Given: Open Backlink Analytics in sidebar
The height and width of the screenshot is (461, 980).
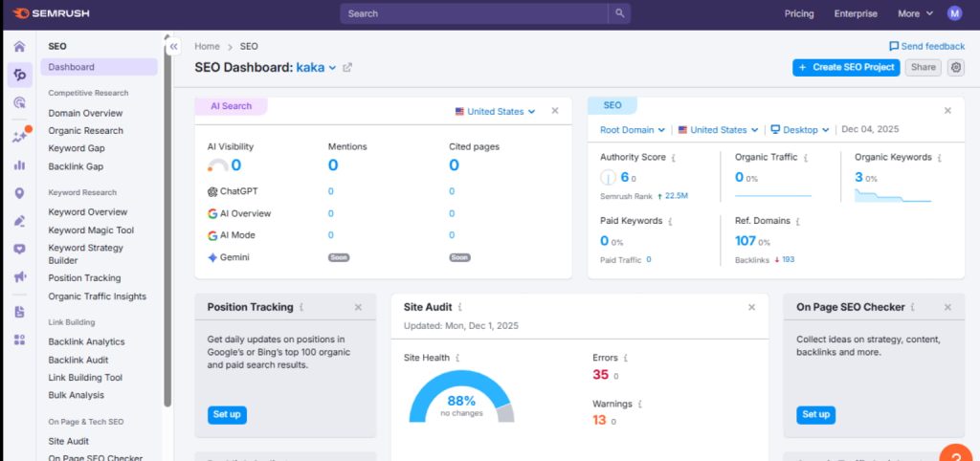Looking at the screenshot, I should [86, 341].
